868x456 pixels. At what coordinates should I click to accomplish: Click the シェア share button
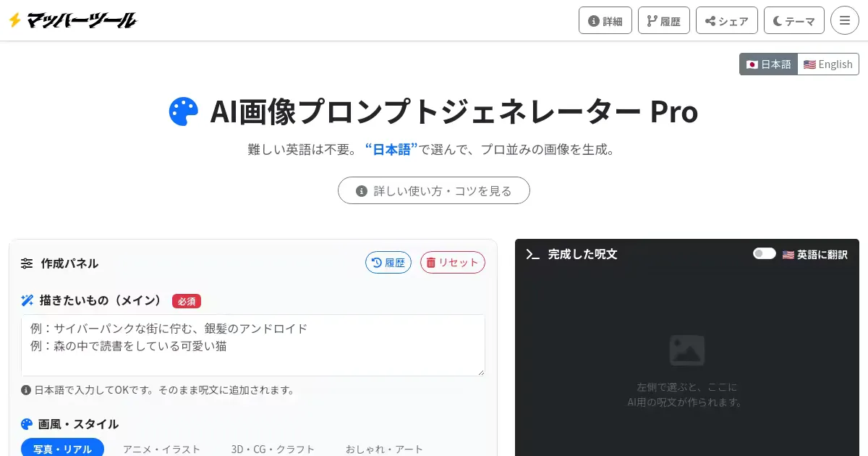pyautogui.click(x=727, y=21)
